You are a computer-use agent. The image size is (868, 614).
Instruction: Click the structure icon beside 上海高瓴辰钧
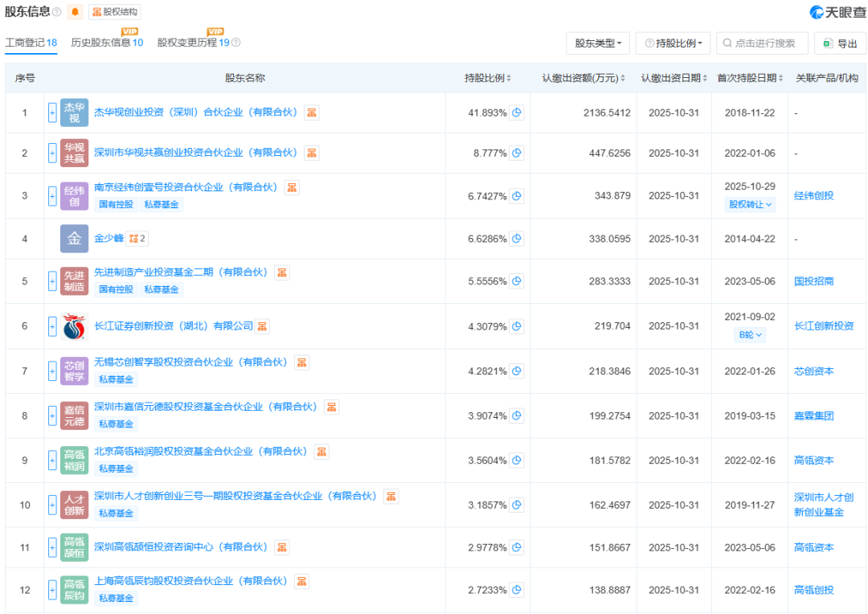click(301, 581)
